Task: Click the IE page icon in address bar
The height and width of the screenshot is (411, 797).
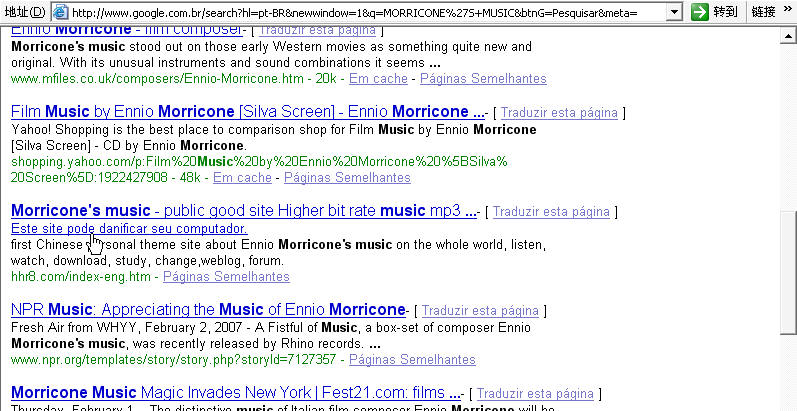Action: pyautogui.click(x=61, y=12)
